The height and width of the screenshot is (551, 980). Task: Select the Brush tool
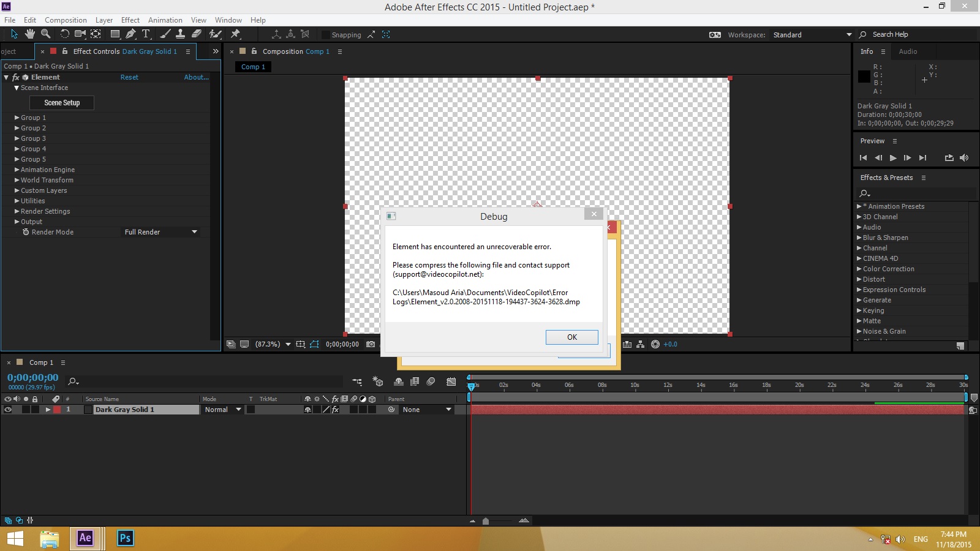[x=165, y=34]
